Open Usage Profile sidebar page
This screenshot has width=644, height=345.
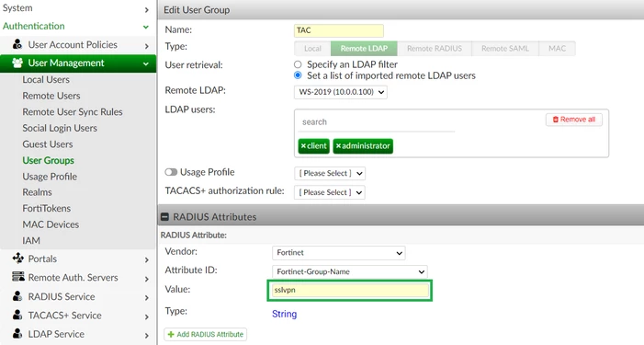[x=50, y=177]
